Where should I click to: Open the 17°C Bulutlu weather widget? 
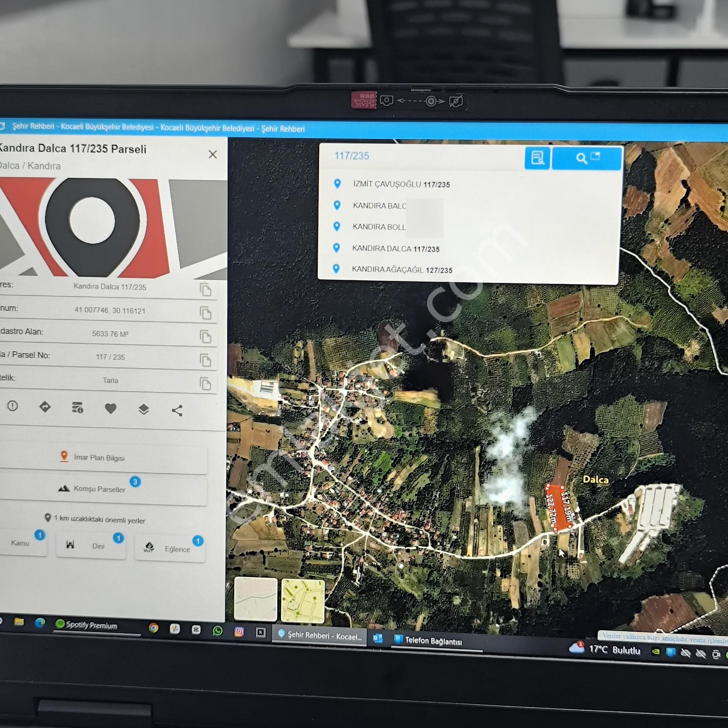[x=605, y=649]
